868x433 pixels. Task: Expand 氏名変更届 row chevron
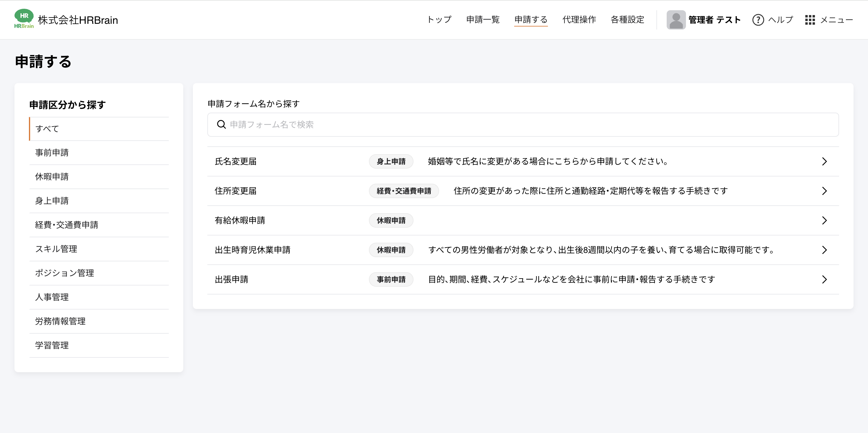click(824, 161)
